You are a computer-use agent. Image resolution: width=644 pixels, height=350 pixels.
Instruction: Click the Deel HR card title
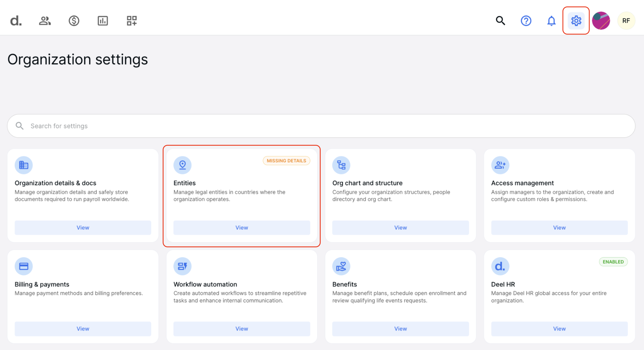pyautogui.click(x=503, y=284)
